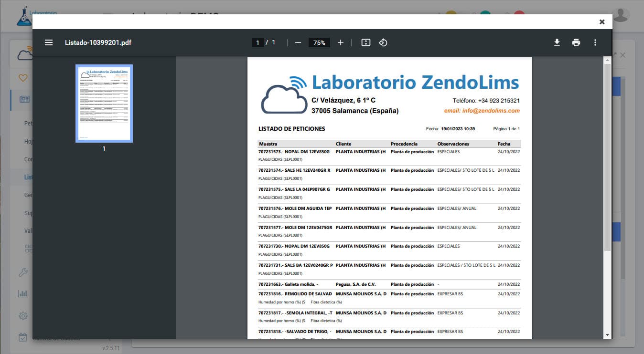Click the user avatar in background header

[x=621, y=14]
